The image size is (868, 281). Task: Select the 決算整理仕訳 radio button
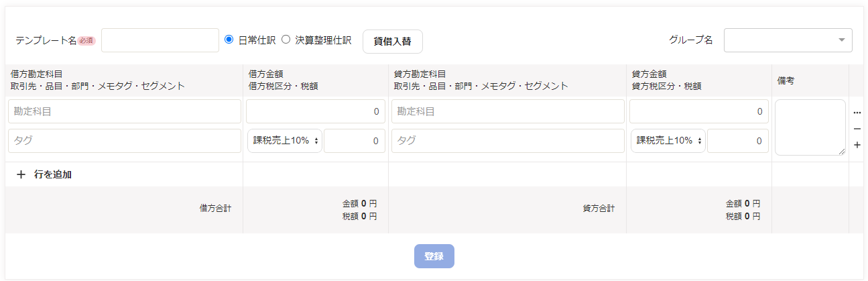286,40
